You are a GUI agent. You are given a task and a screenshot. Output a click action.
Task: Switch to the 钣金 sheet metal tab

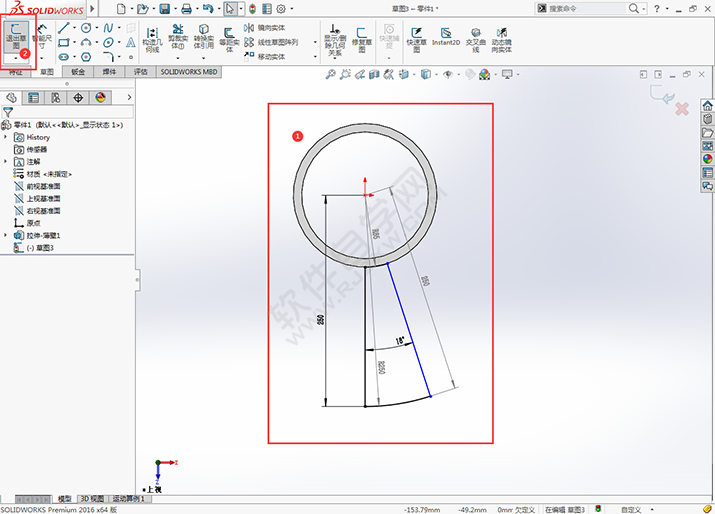(x=77, y=73)
